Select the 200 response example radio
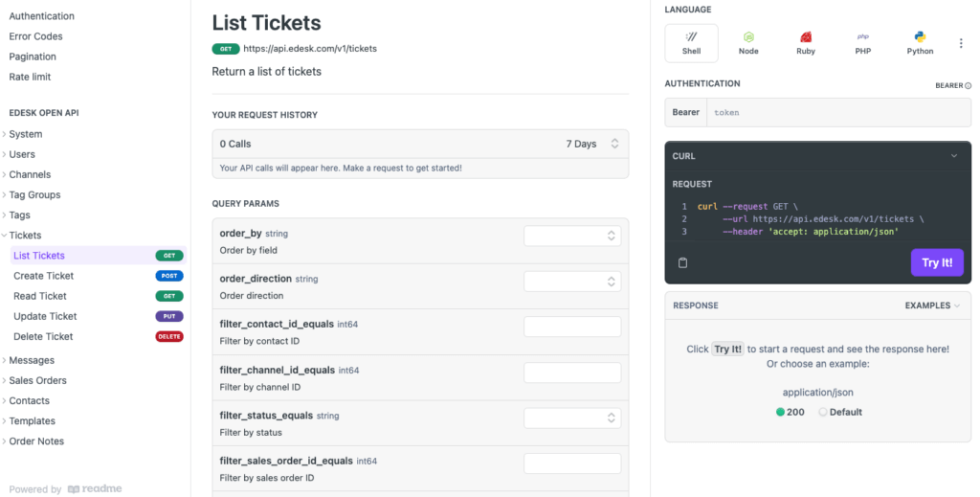The height and width of the screenshot is (497, 980). 780,412
